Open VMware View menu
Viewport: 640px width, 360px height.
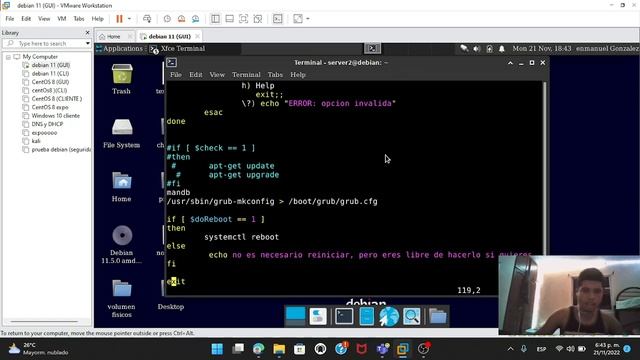click(x=44, y=19)
